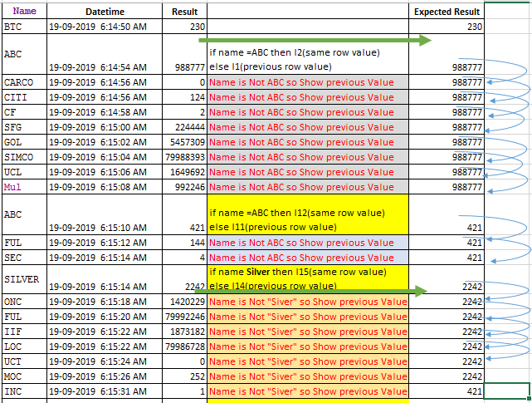Select the GOL name cell

24,142
